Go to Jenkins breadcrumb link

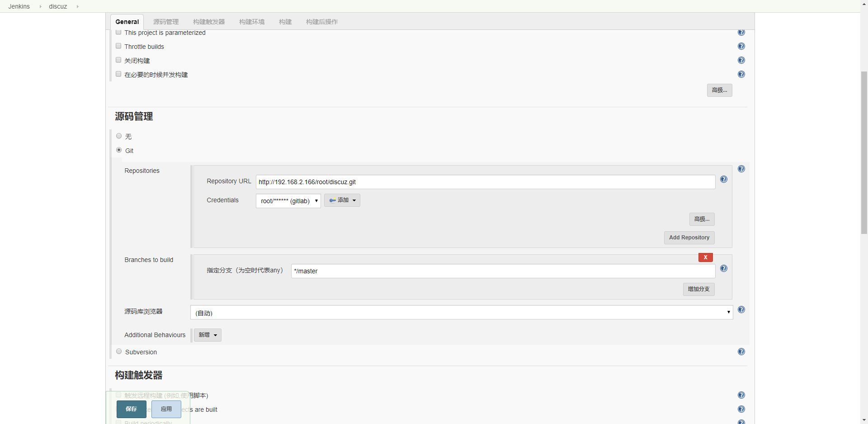[x=19, y=6]
